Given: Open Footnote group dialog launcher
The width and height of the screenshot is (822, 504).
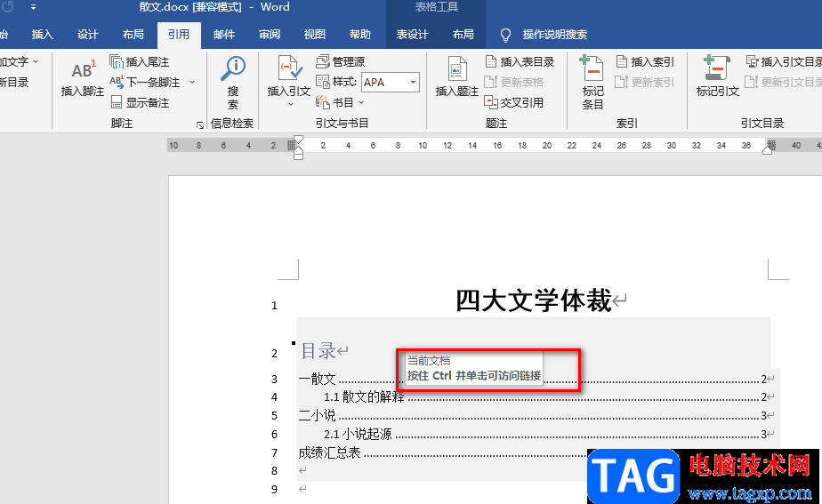Looking at the screenshot, I should point(200,125).
